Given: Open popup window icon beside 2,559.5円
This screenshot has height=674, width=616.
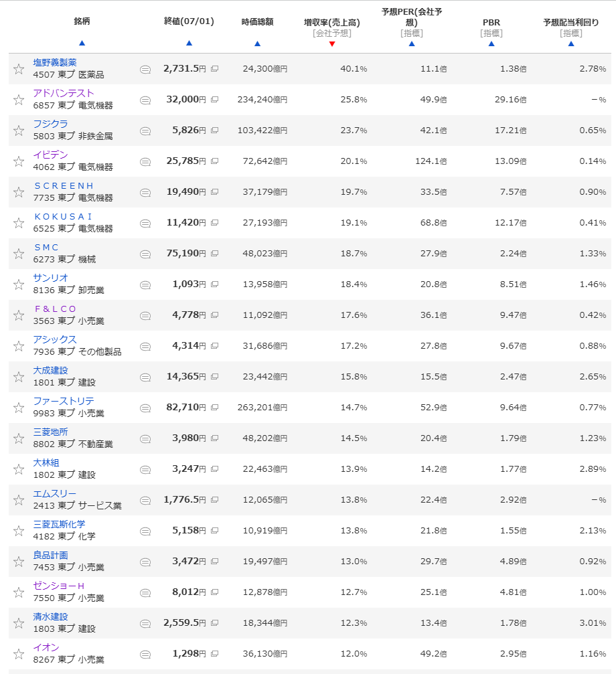Looking at the screenshot, I should point(214,622).
